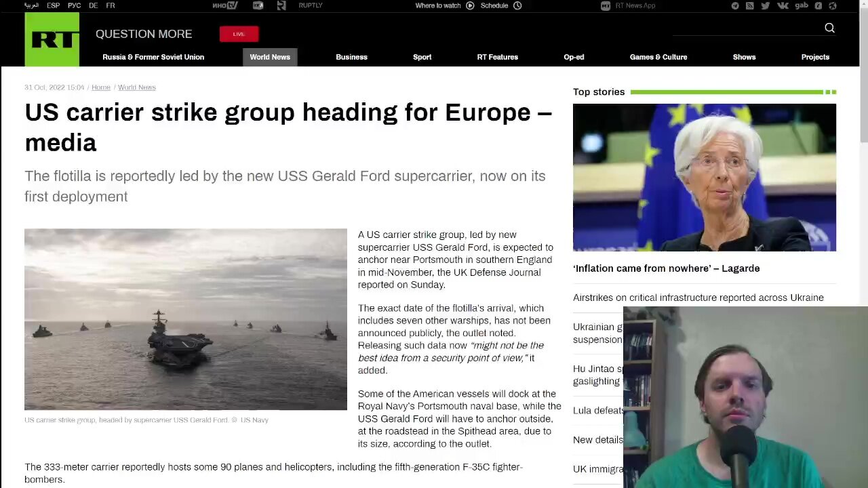The image size is (868, 488).
Task: Click the red LIVE button
Action: pos(239,34)
